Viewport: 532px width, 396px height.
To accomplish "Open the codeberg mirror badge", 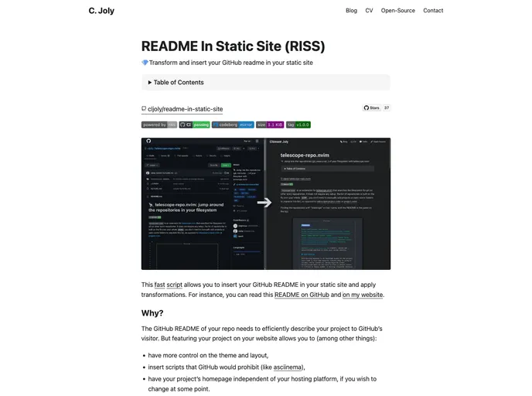I will [233, 125].
